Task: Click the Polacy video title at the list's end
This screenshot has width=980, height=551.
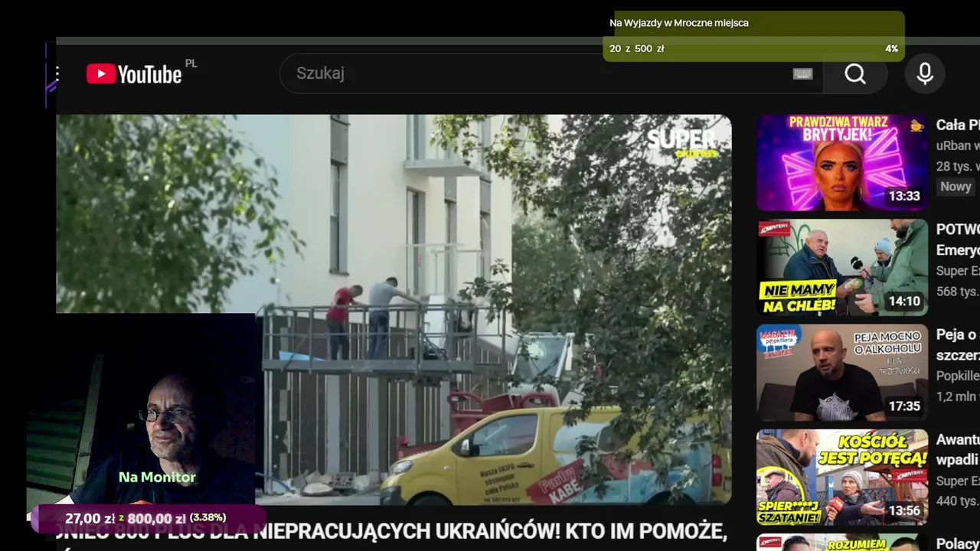Action: pyautogui.click(x=958, y=543)
